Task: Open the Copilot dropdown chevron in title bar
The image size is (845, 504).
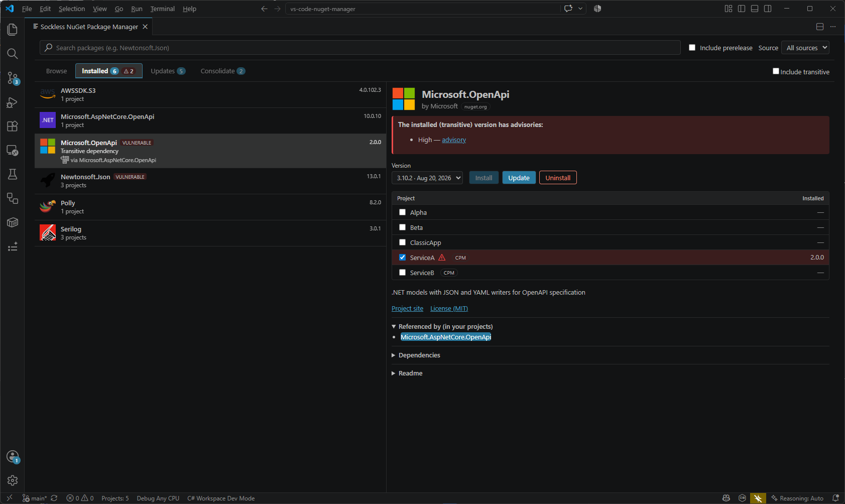Action: pos(580,9)
